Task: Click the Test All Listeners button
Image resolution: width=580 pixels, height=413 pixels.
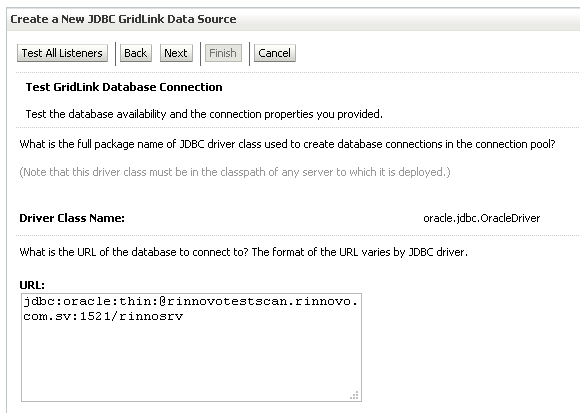Action: (62, 53)
